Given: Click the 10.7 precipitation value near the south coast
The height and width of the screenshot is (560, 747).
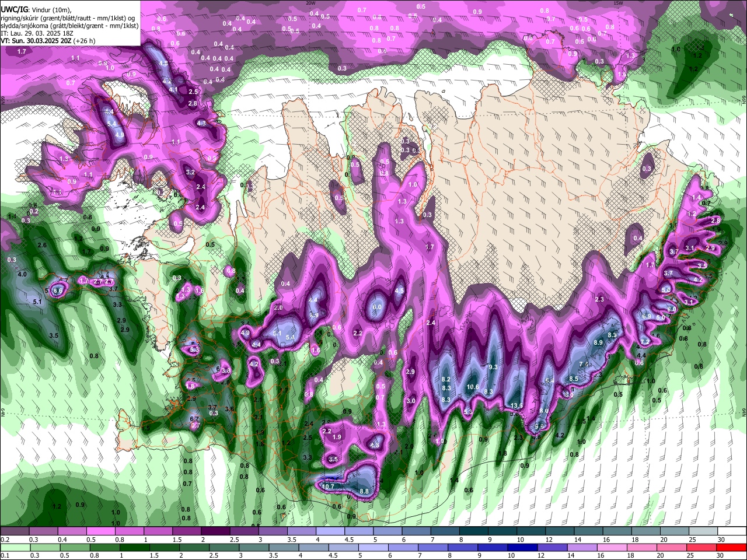Looking at the screenshot, I should coord(328,487).
